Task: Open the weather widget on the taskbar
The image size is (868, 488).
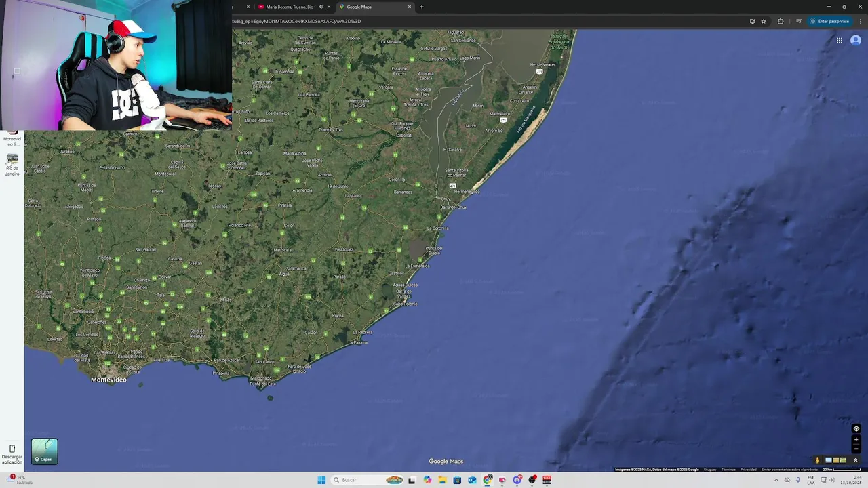Action: pyautogui.click(x=19, y=480)
